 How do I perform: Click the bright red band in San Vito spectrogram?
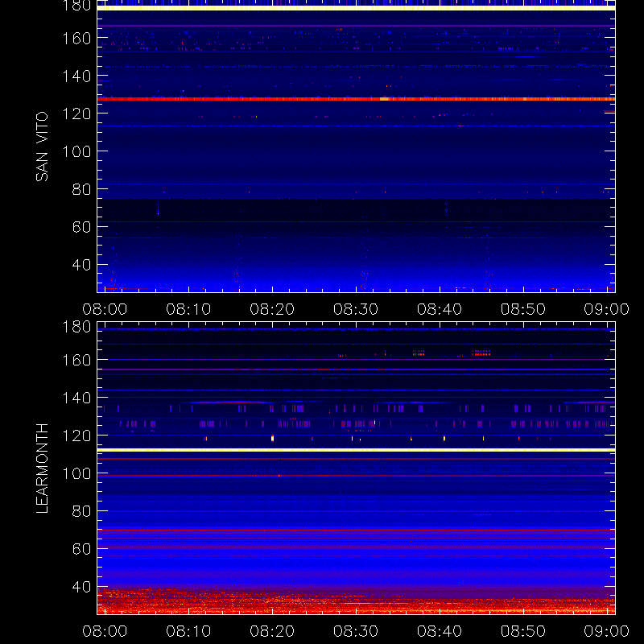click(356, 99)
